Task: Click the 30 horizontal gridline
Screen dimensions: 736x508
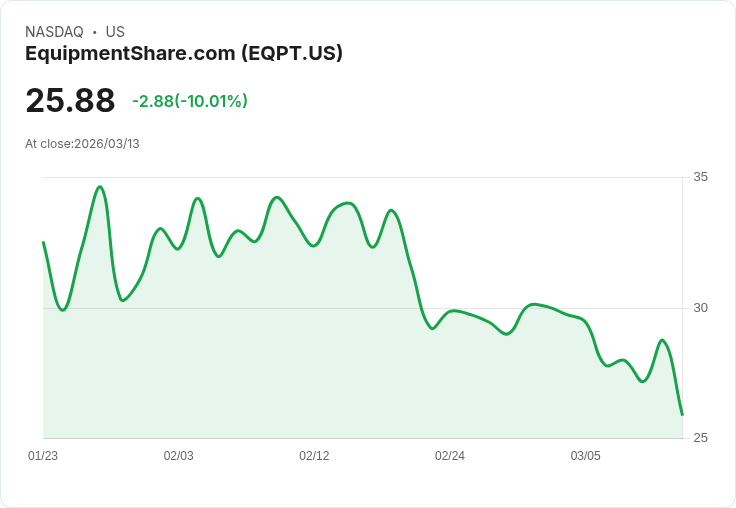Action: pos(363,308)
